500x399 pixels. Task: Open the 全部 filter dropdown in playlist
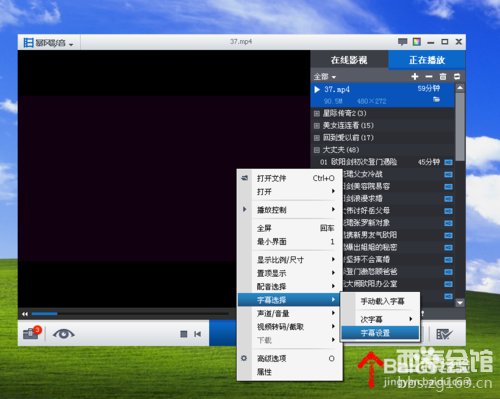pyautogui.click(x=324, y=77)
